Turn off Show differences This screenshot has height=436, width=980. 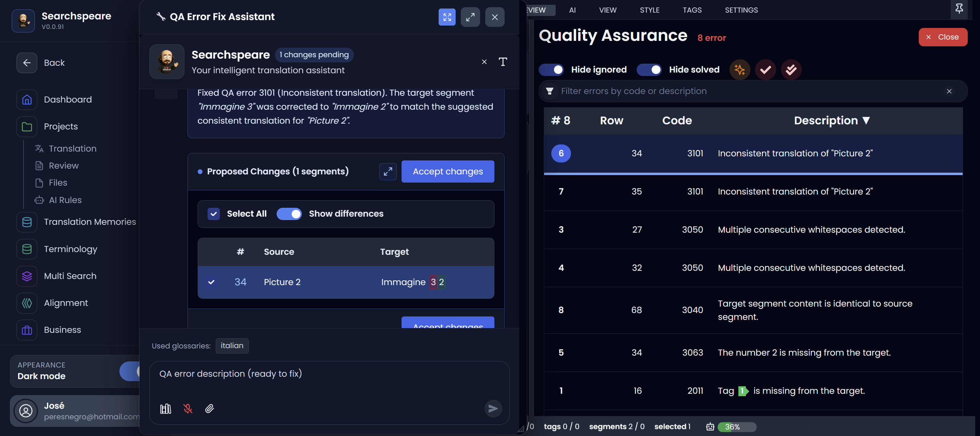coord(289,214)
